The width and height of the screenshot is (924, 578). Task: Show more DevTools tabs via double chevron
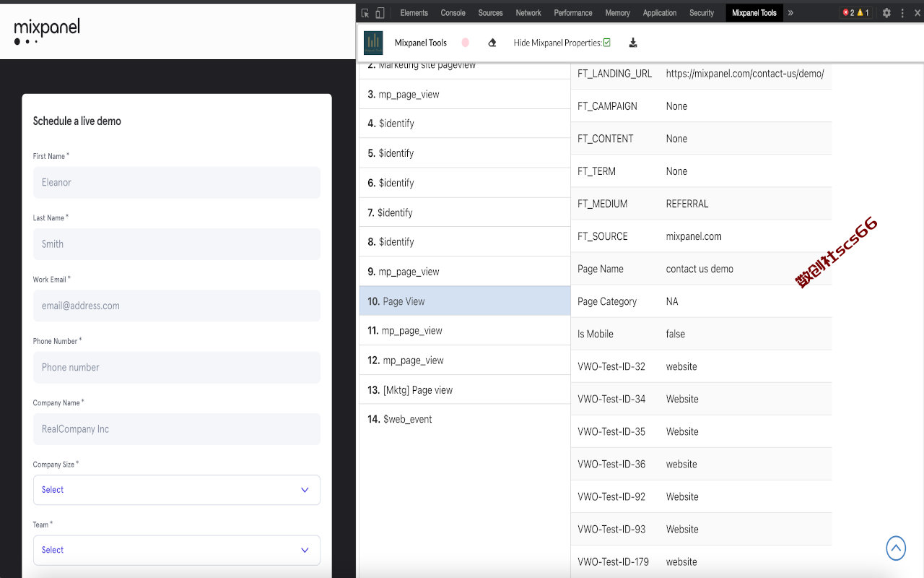tap(790, 13)
